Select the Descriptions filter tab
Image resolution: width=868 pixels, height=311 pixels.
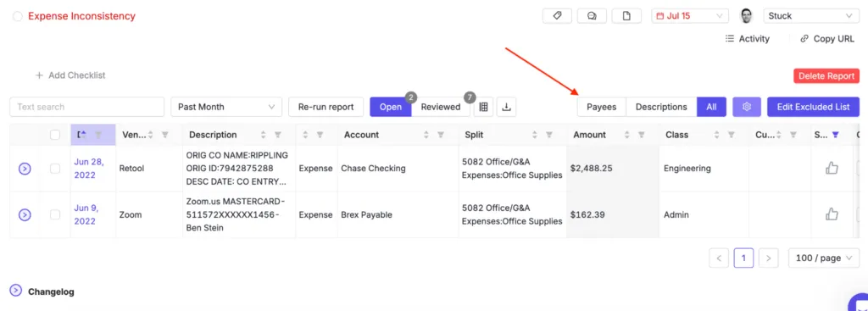pyautogui.click(x=661, y=107)
